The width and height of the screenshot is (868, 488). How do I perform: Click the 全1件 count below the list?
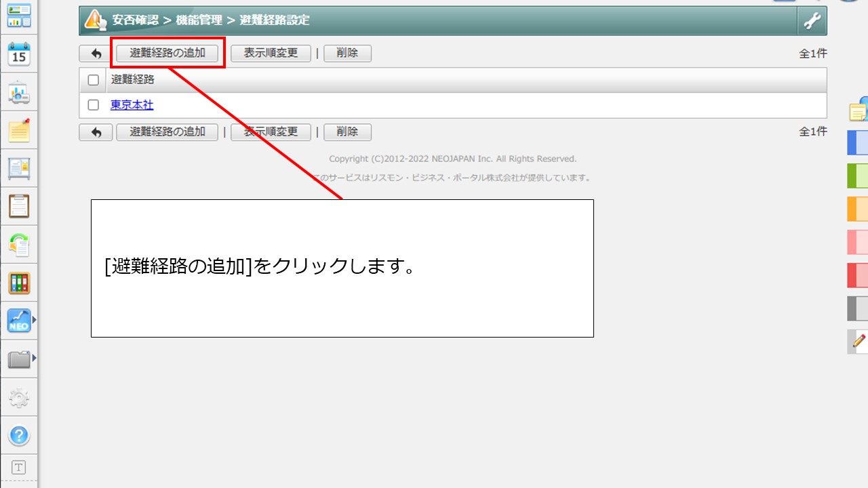[813, 131]
